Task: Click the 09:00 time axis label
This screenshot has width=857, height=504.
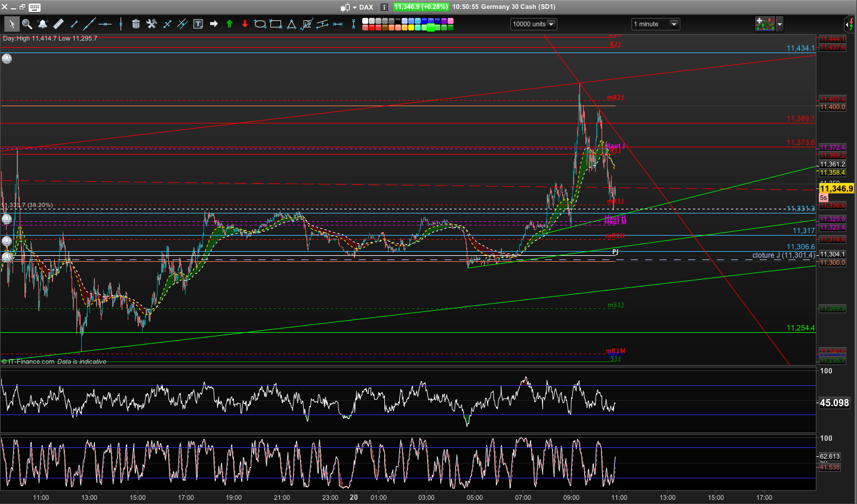Action: click(x=571, y=497)
